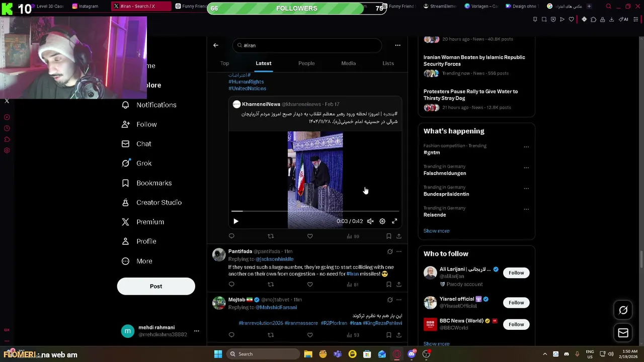Launch Grok from the sidebar

click(x=137, y=163)
